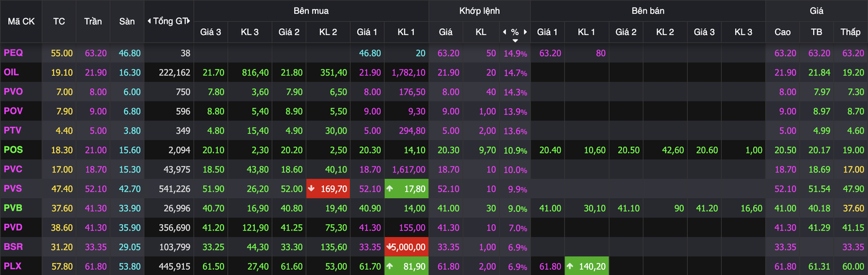Click the right arrow beside Tổng GT header

(x=189, y=21)
